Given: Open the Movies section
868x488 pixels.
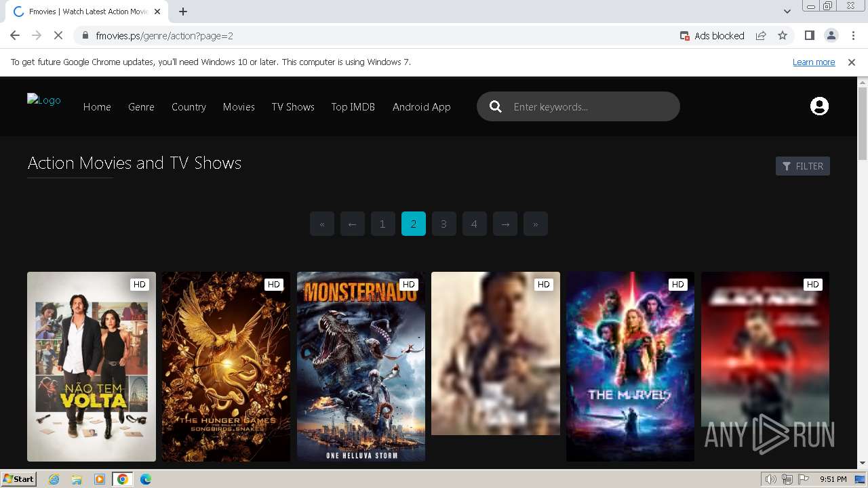Looking at the screenshot, I should 239,107.
